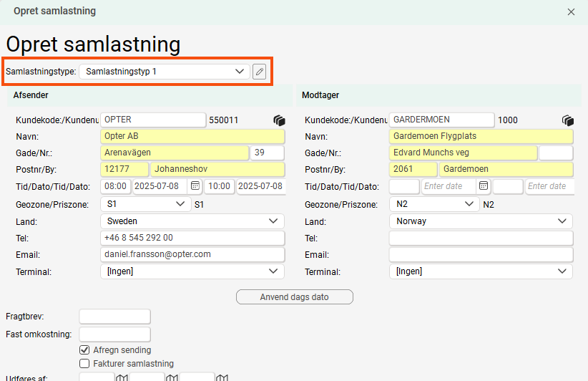Click the Fast omkostning input field

tap(114, 334)
